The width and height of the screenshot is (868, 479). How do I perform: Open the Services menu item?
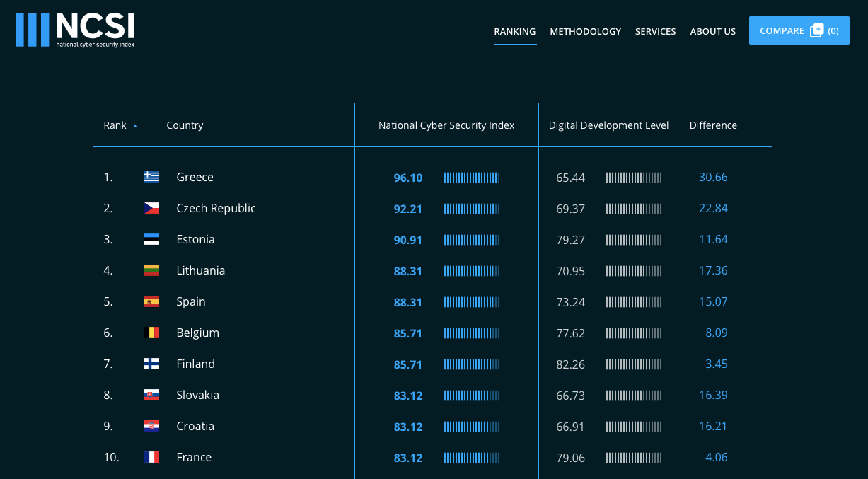(x=655, y=31)
